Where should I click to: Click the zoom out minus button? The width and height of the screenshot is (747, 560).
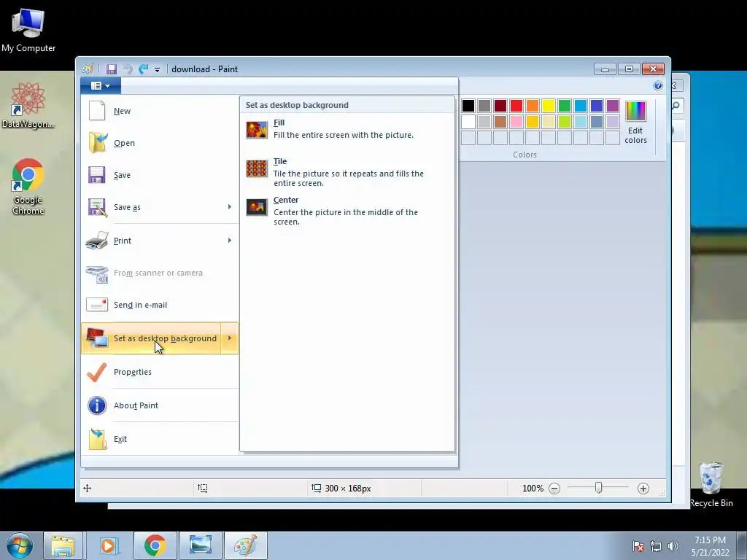[554, 489]
